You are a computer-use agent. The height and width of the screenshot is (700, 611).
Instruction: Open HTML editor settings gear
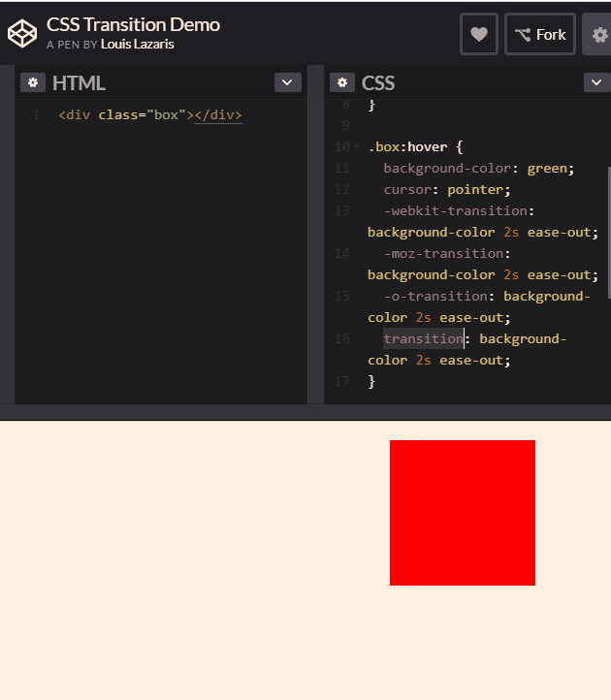pos(33,82)
